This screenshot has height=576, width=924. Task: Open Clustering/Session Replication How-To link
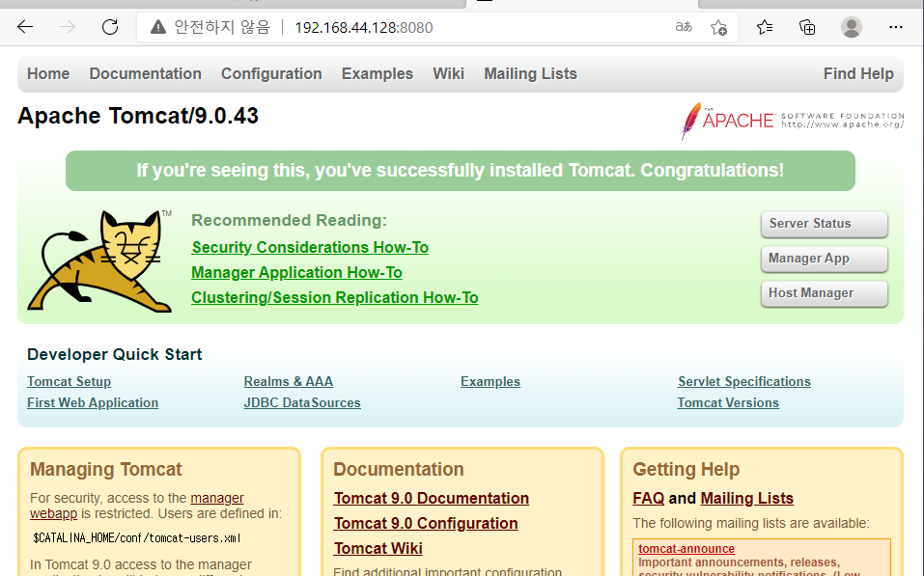pyautogui.click(x=335, y=297)
